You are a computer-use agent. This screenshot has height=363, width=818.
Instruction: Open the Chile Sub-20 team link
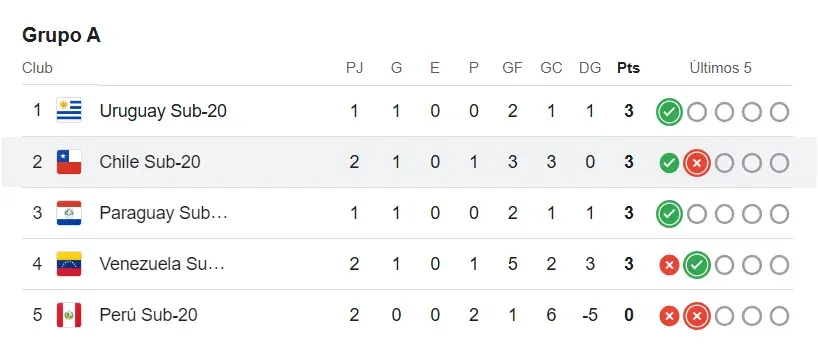click(150, 162)
